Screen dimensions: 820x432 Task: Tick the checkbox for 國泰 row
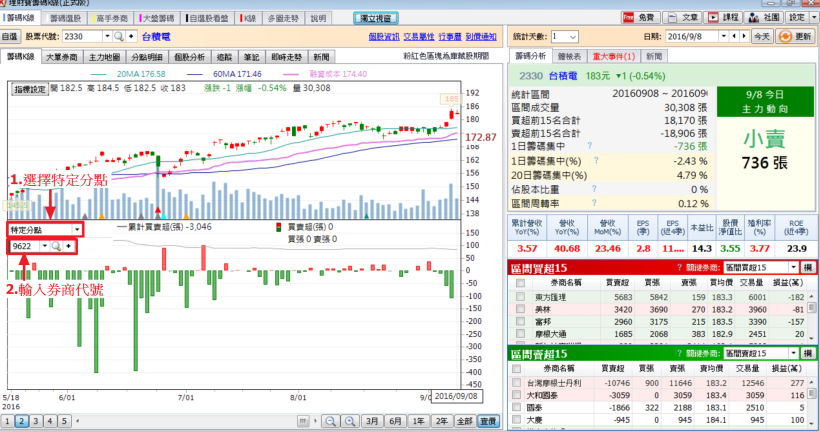[517, 407]
